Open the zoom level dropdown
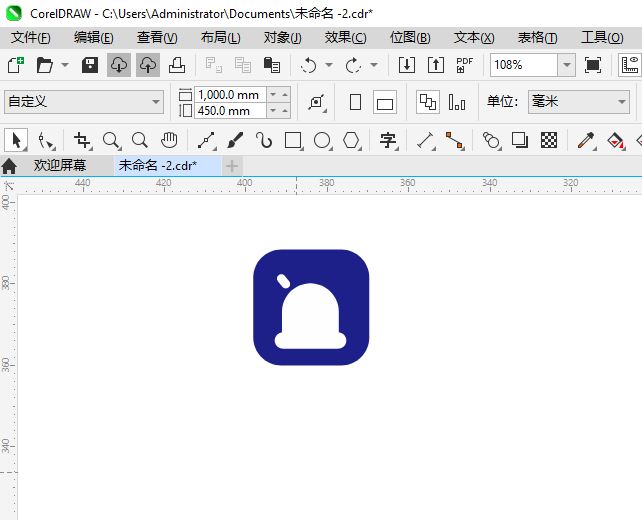The height and width of the screenshot is (520, 642). 567,65
